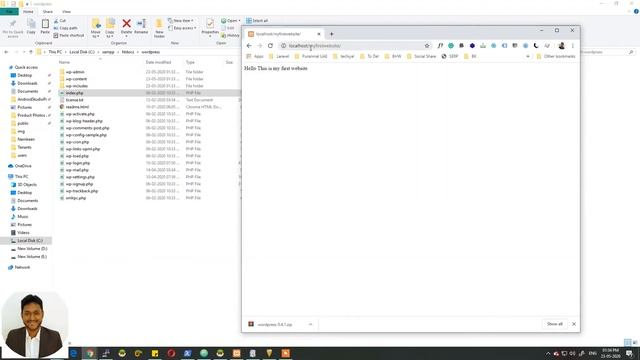Viewport: 640px width, 360px height.
Task: Select the xmlrpc.php file
Action: 76,198
